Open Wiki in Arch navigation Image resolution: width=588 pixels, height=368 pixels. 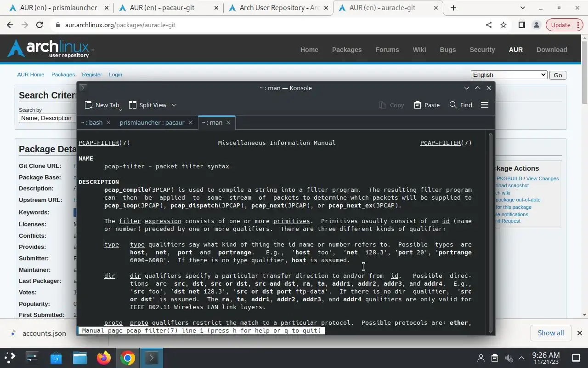419,50
